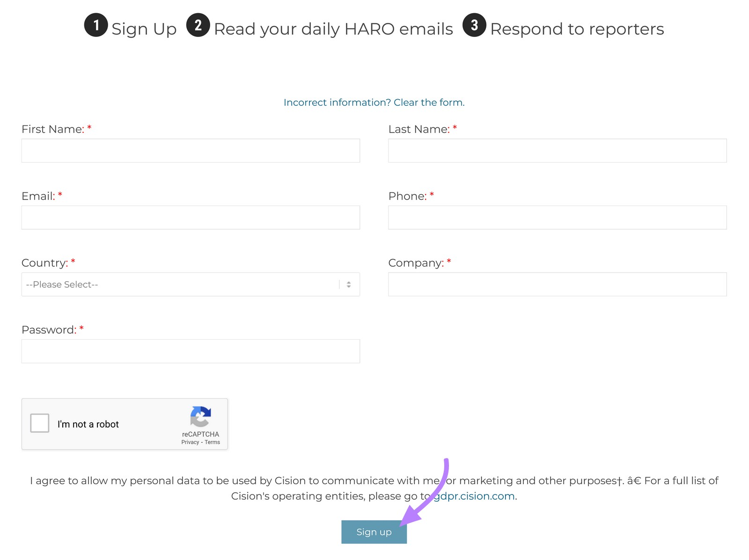Check the 'I'm not a robot' checkbox

pos(40,423)
